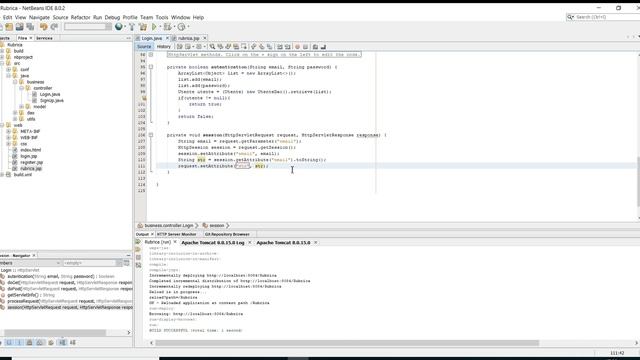Toggle Bookmark in editor toolbar
Screen dimensions: 640x360
point(269,47)
